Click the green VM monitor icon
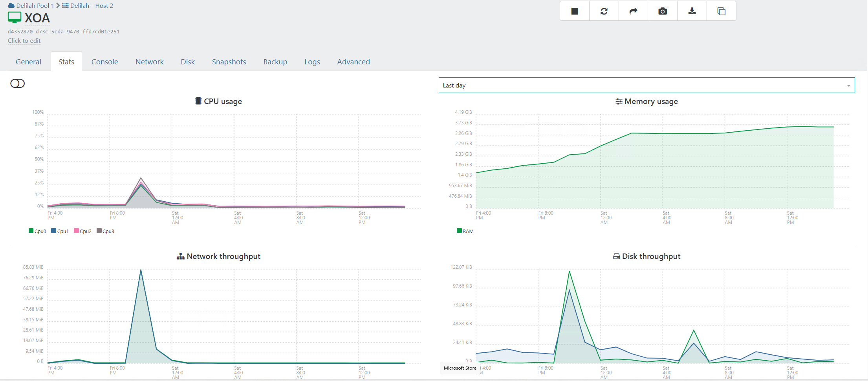868x381 pixels. (15, 18)
